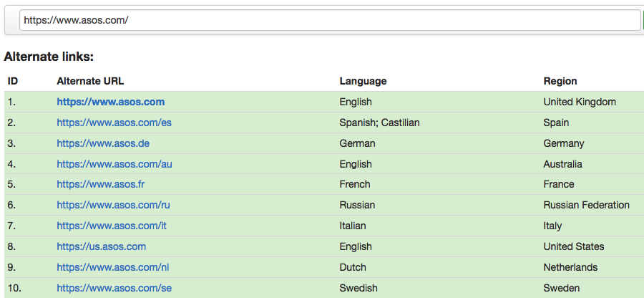
Task: Select the 'French' language cell
Action: (355, 184)
